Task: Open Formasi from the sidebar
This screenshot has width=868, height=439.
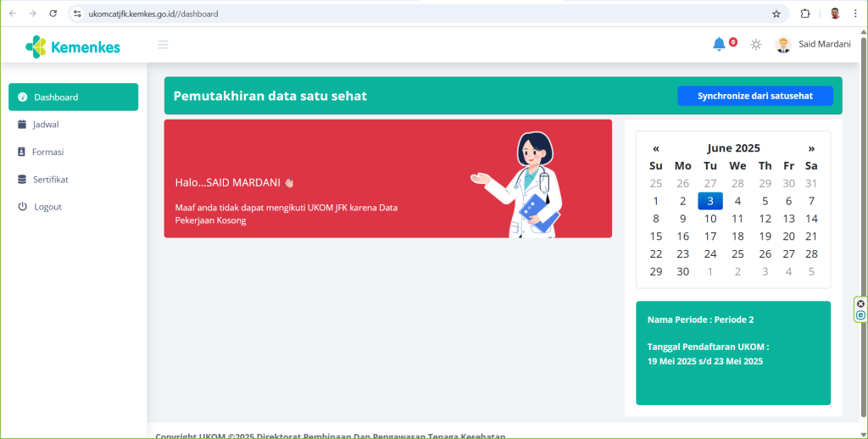Action: tap(47, 152)
